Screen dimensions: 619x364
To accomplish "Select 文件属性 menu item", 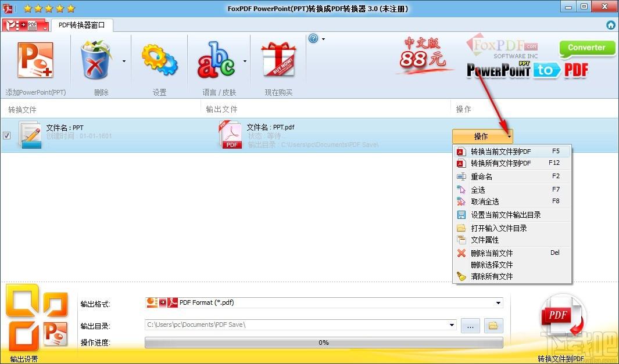I will point(511,240).
